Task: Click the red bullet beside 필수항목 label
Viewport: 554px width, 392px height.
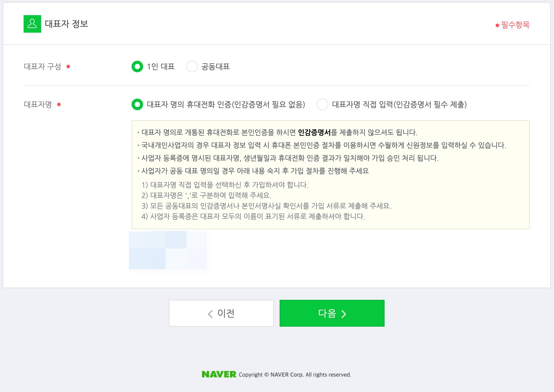Action: pos(497,26)
